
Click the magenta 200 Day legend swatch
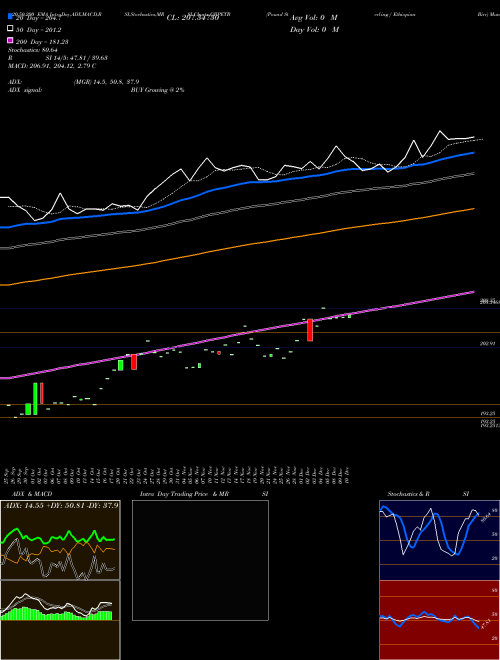pos(10,40)
